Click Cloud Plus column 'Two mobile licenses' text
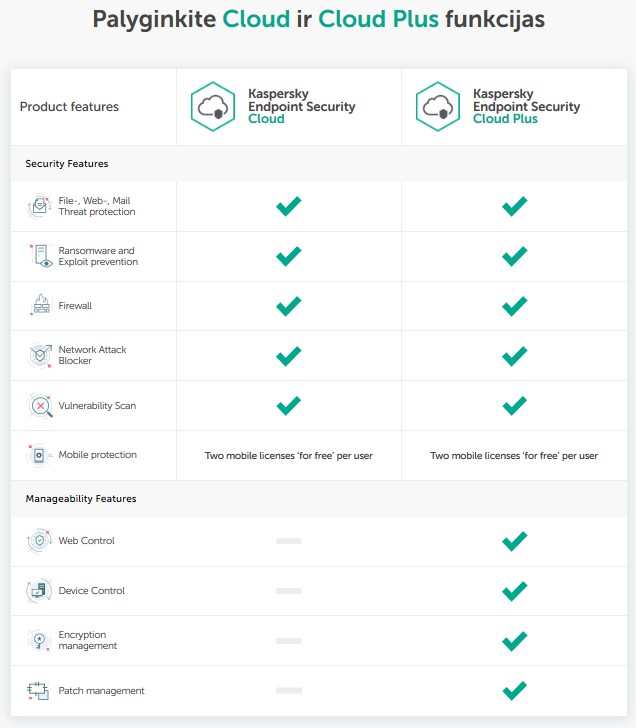 514,455
